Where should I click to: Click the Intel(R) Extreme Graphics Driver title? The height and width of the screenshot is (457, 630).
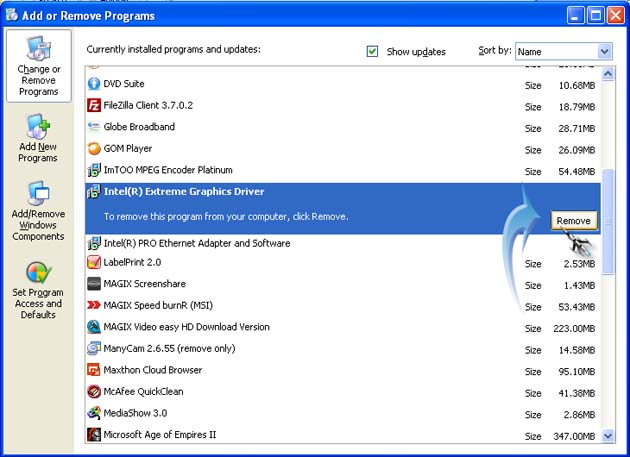click(184, 192)
